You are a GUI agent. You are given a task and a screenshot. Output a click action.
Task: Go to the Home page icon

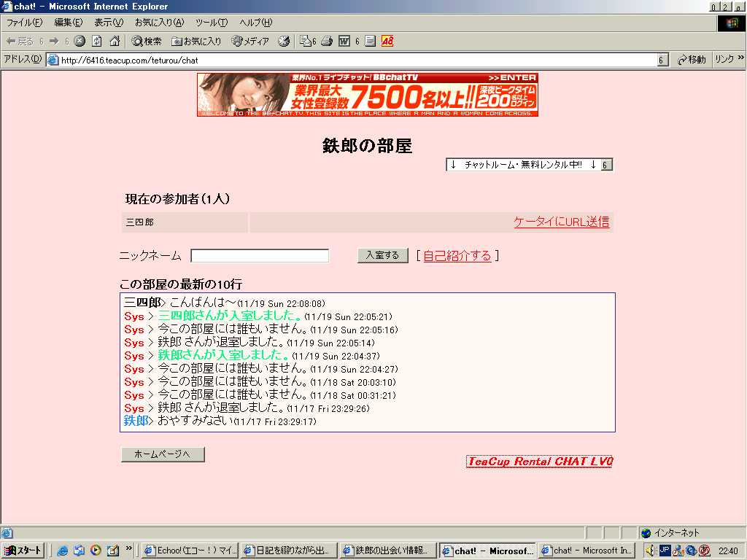coord(115,41)
